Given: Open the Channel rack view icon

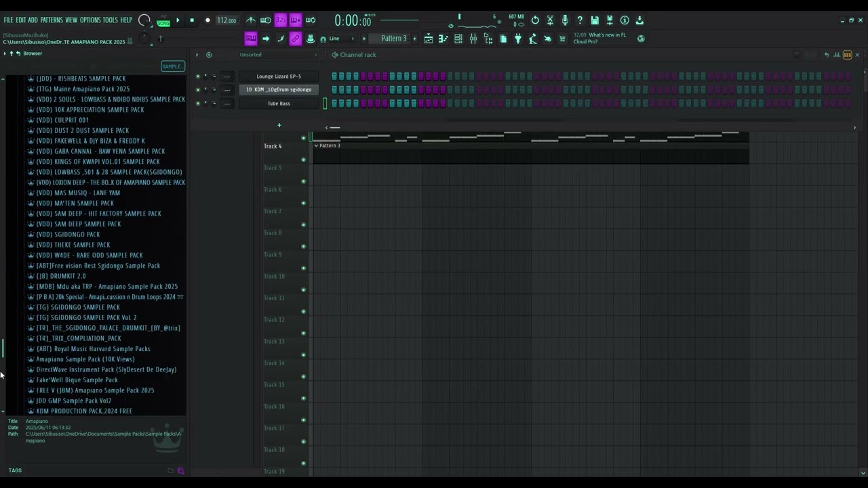Looking at the screenshot, I should pos(458,39).
